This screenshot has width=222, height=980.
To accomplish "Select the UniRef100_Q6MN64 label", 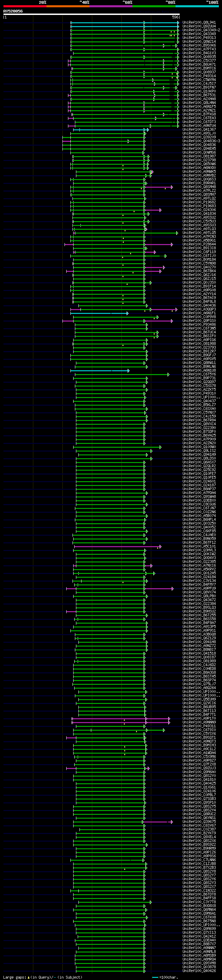I will tap(199, 910).
